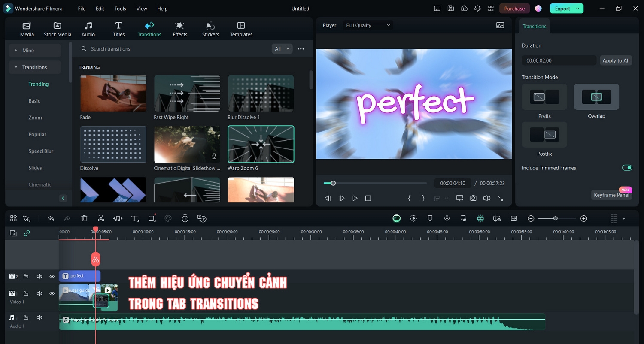Select the Warp Zoom 6 transition thumbnail

click(261, 144)
